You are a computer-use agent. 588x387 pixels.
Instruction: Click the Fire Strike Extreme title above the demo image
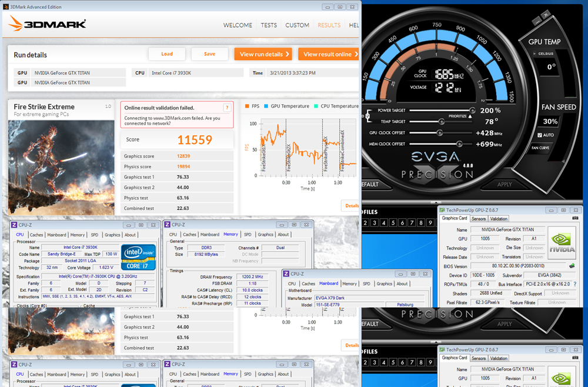point(44,106)
